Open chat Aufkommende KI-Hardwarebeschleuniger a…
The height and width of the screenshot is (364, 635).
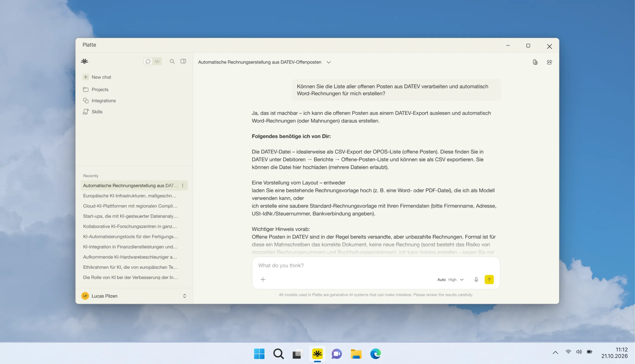click(x=130, y=257)
